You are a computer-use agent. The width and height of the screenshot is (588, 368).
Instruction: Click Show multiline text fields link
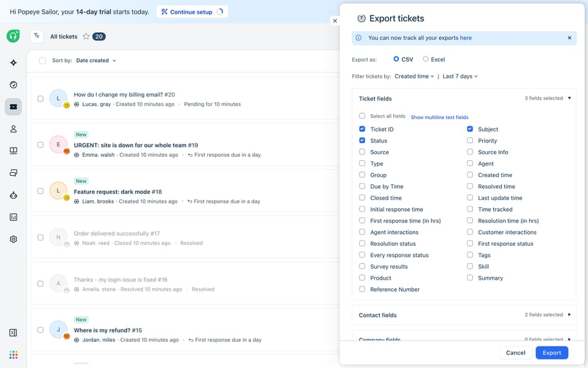(x=440, y=118)
